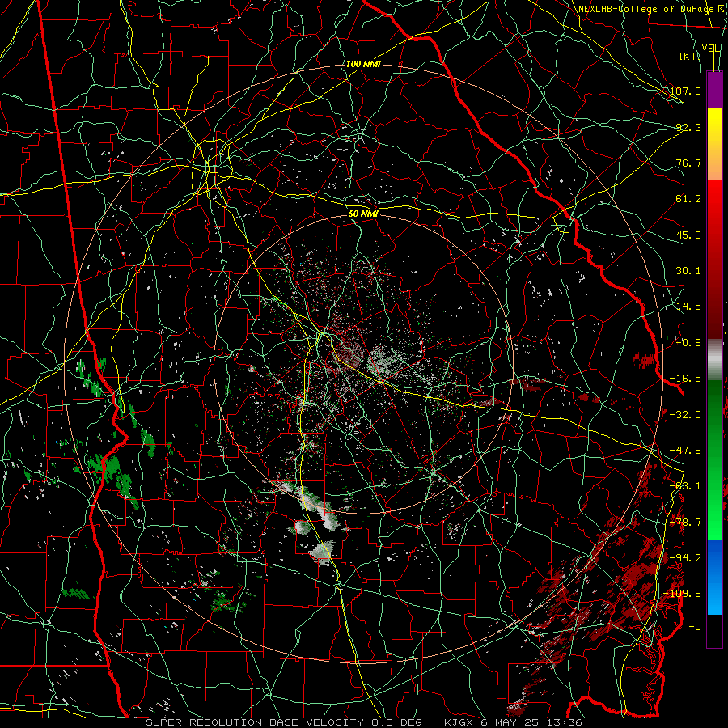Click the 14.5 velocity scale value
Screen dimensions: 728x728
click(x=688, y=307)
